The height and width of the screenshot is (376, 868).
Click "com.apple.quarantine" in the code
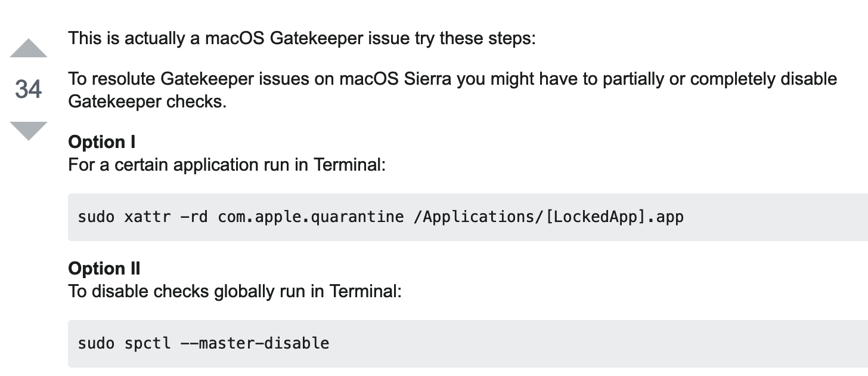click(x=311, y=217)
